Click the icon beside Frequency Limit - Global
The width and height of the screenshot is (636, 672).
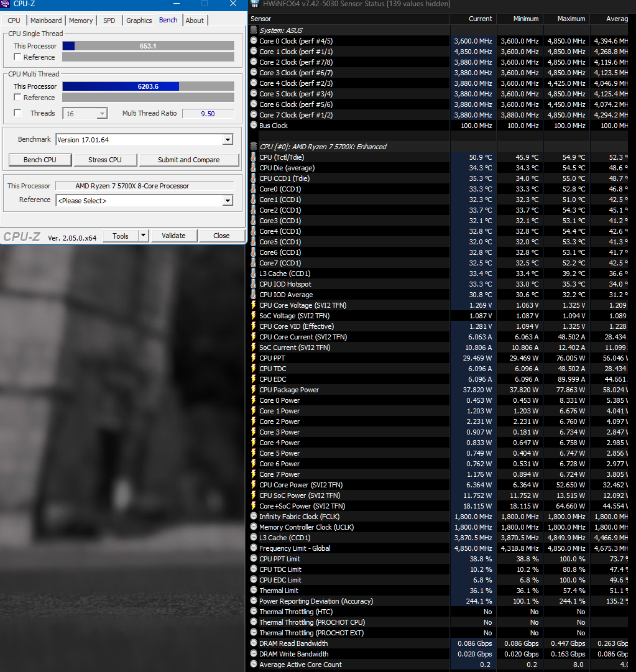(254, 548)
